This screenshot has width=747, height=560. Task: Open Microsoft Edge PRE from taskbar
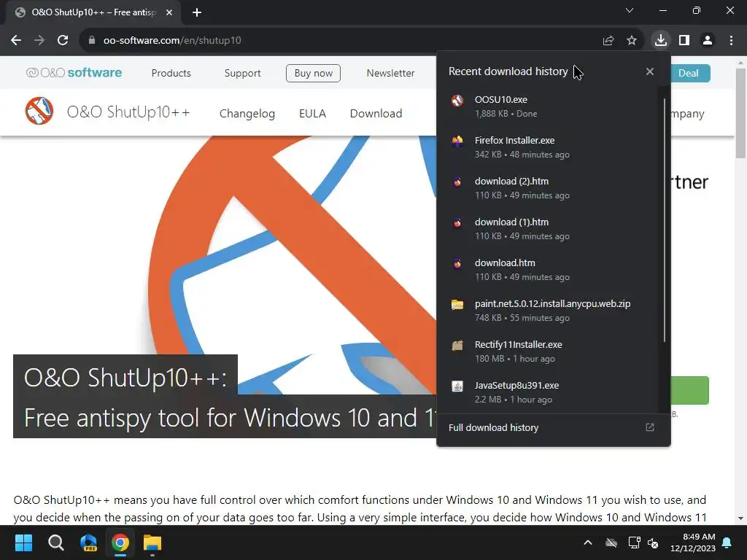pyautogui.click(x=88, y=542)
